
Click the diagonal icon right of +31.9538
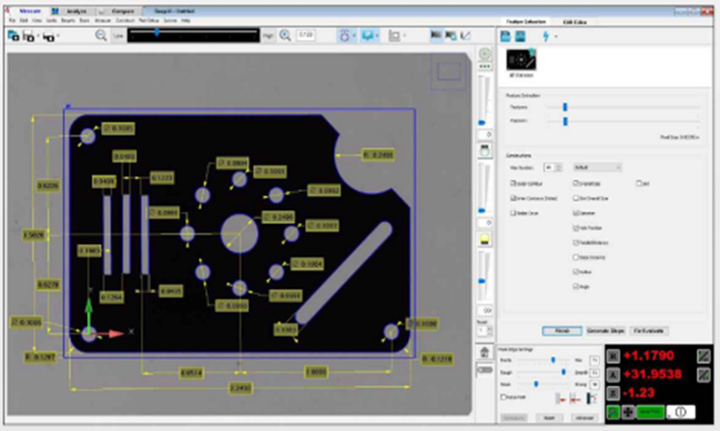point(703,375)
